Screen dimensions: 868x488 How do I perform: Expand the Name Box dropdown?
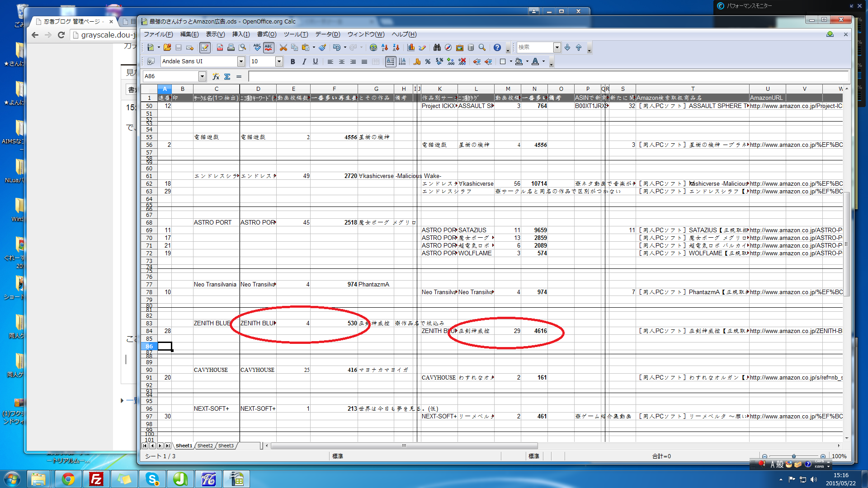(202, 76)
